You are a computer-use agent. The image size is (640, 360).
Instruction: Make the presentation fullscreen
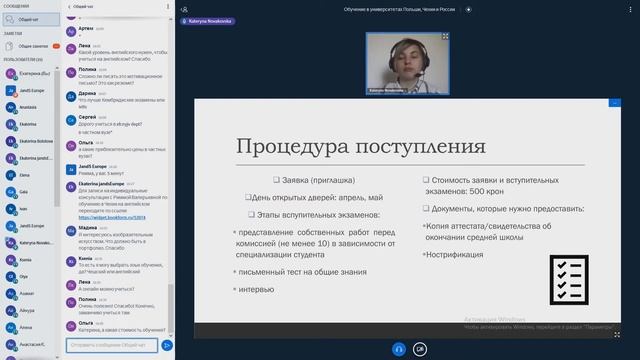coord(617,335)
